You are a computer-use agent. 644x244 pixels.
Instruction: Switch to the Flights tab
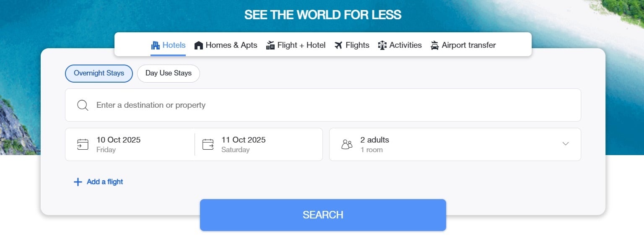click(x=357, y=45)
